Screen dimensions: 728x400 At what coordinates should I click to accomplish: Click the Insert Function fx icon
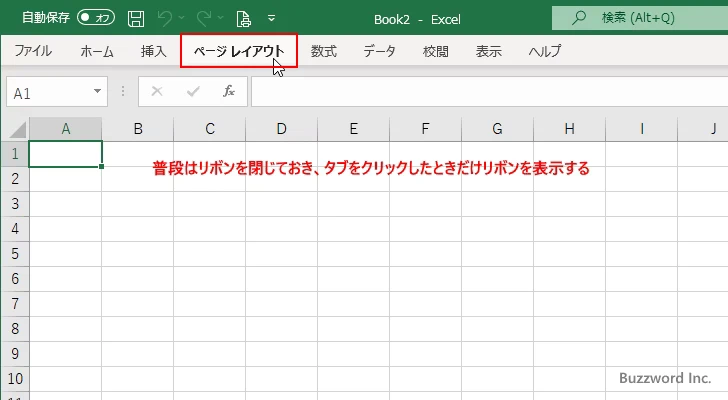click(229, 91)
